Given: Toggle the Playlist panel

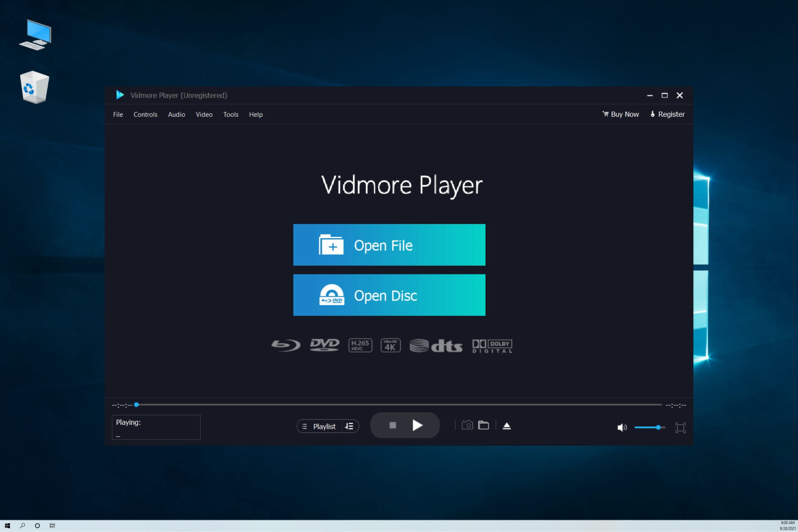Looking at the screenshot, I should pyautogui.click(x=319, y=426).
